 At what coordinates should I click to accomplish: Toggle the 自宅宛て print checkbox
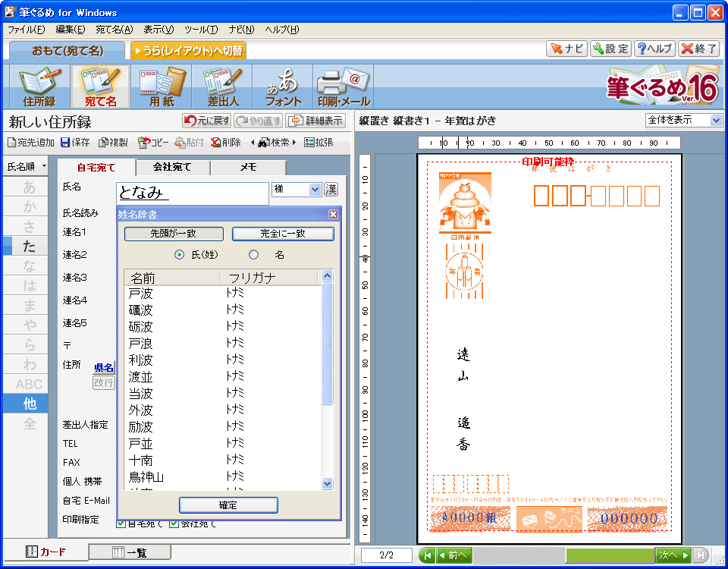121,523
